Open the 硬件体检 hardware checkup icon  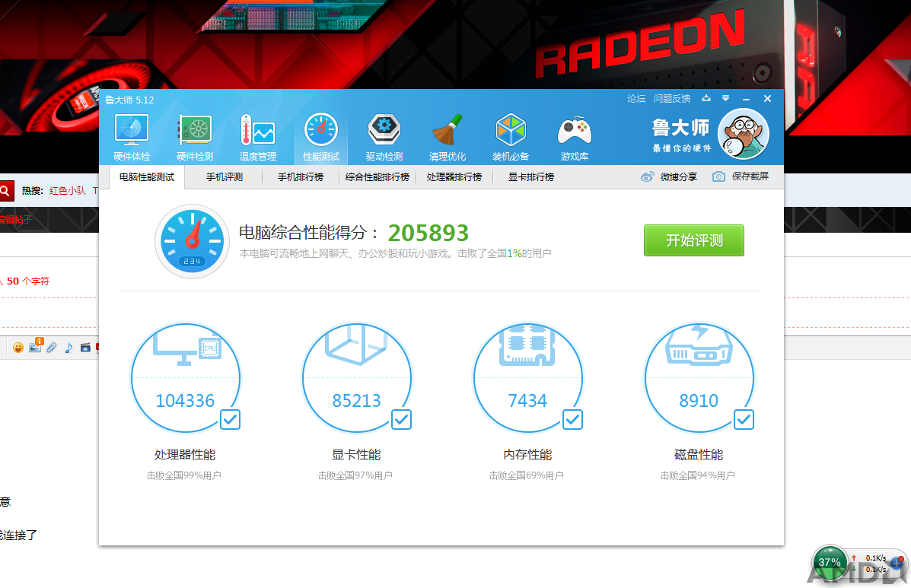(132, 138)
